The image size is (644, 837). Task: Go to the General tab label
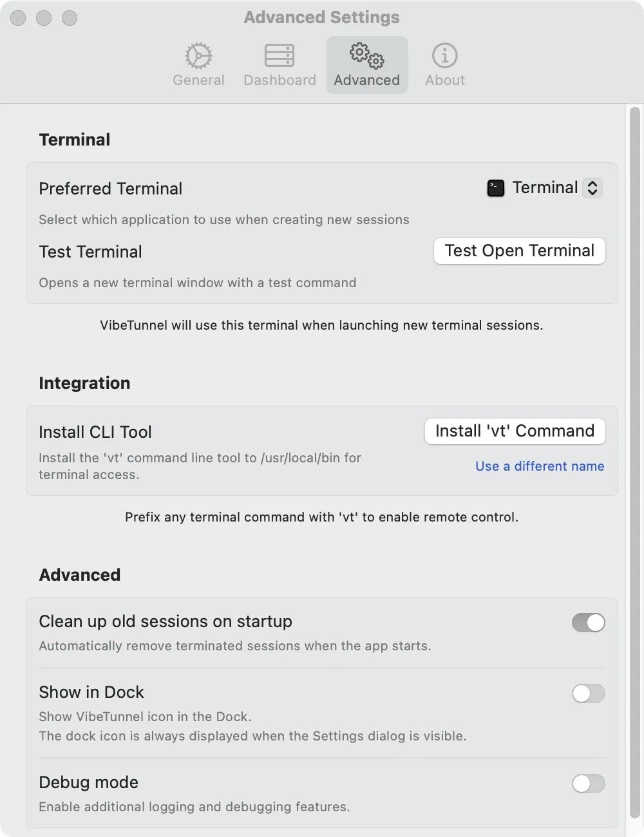198,80
